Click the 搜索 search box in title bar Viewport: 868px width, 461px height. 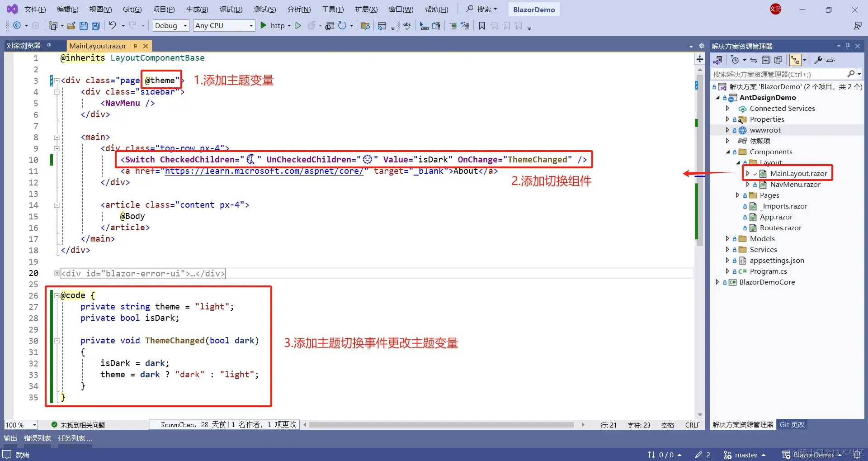point(482,9)
